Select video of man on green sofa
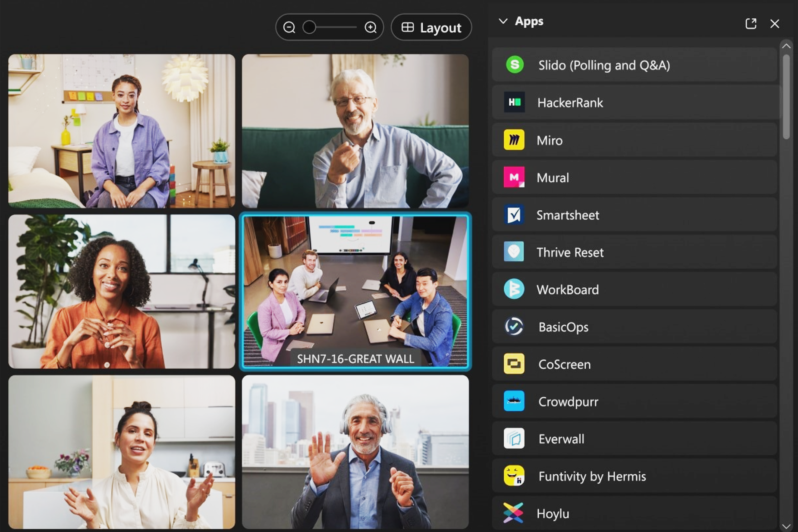The width and height of the screenshot is (798, 532). pyautogui.click(x=355, y=131)
